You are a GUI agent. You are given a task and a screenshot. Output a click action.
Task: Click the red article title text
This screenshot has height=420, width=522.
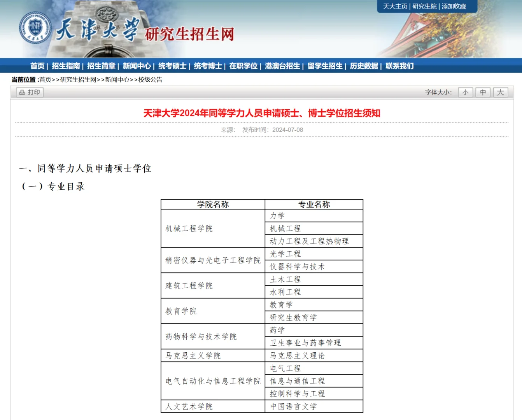[x=262, y=113]
